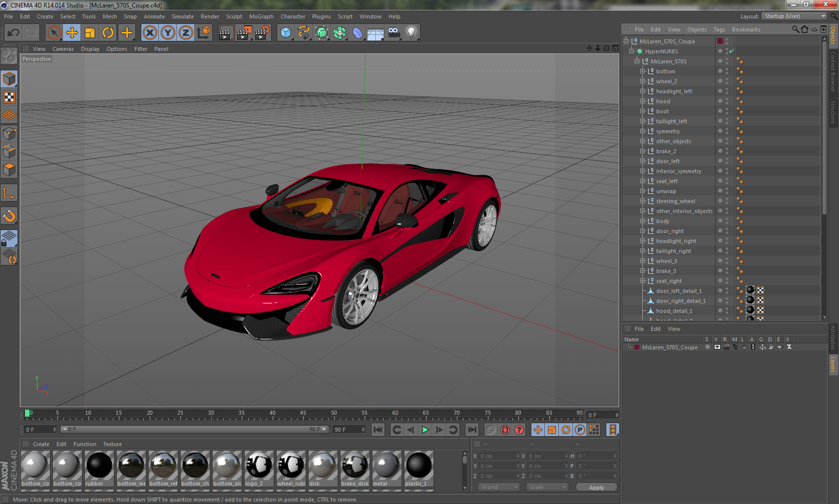The image size is (839, 504).
Task: Open Object Manager Tags menu
Action: pos(719,29)
